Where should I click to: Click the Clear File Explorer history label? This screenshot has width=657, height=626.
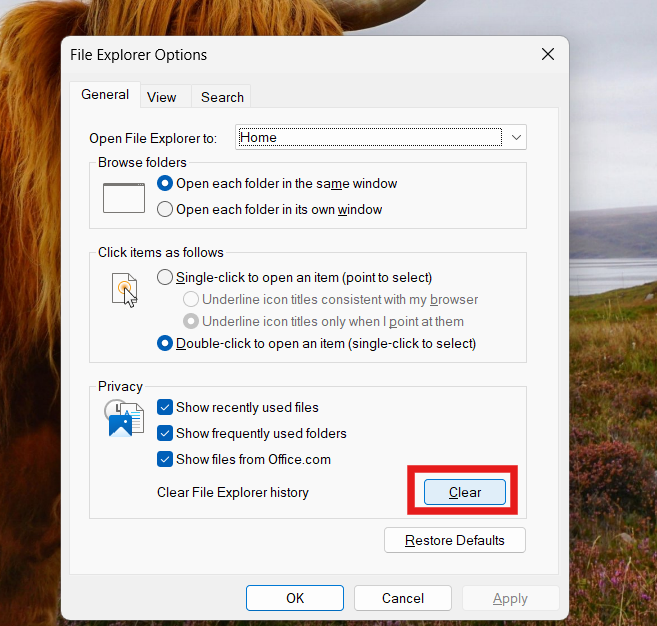click(x=233, y=492)
